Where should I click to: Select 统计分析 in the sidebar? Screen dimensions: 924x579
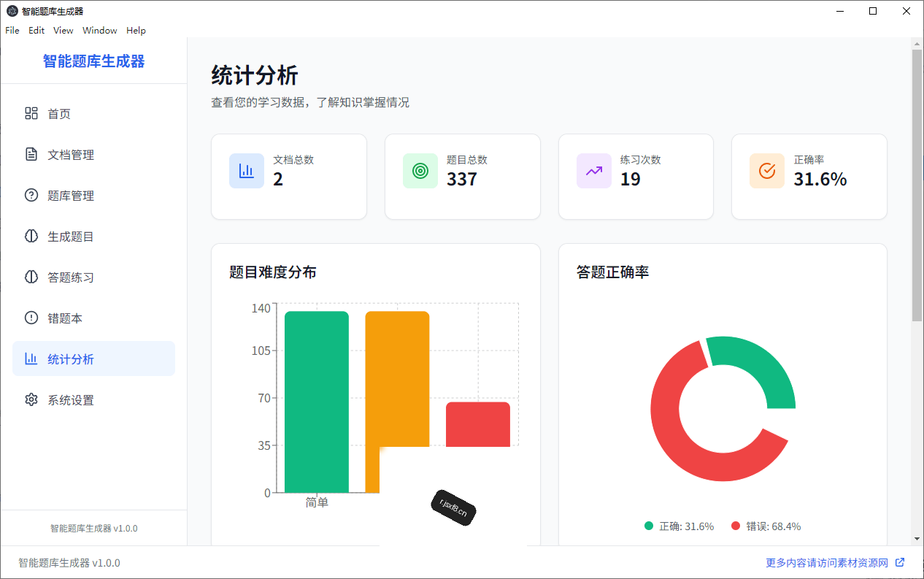point(93,358)
